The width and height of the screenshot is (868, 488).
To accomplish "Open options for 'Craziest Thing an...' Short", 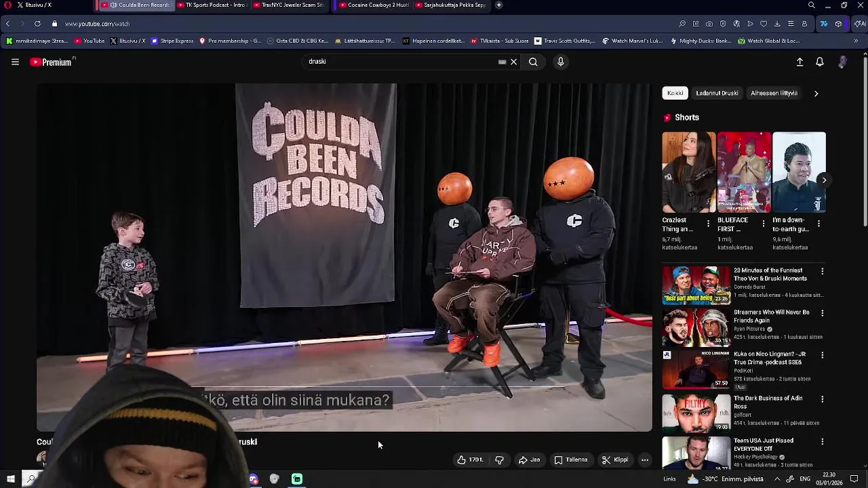I will 708,223.
